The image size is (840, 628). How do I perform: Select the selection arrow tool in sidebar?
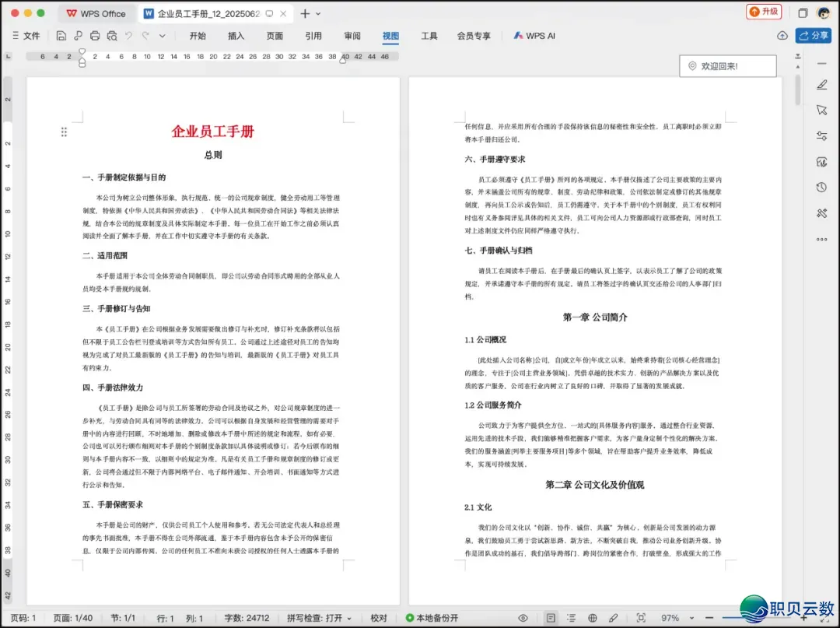click(822, 110)
